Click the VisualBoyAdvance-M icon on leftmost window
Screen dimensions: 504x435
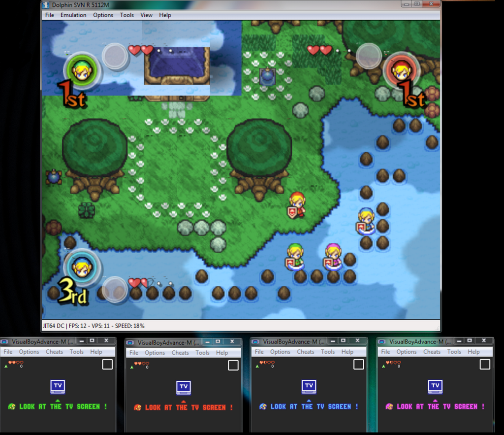(x=4, y=340)
